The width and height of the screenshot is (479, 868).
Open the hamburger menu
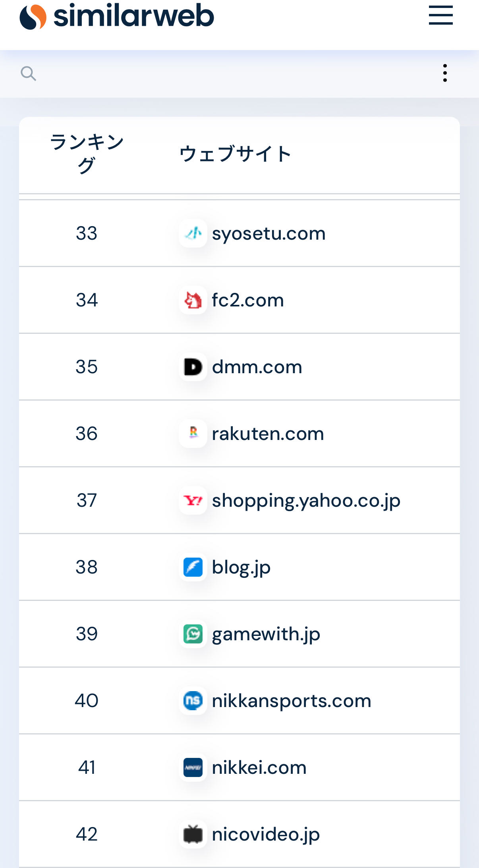click(x=440, y=15)
